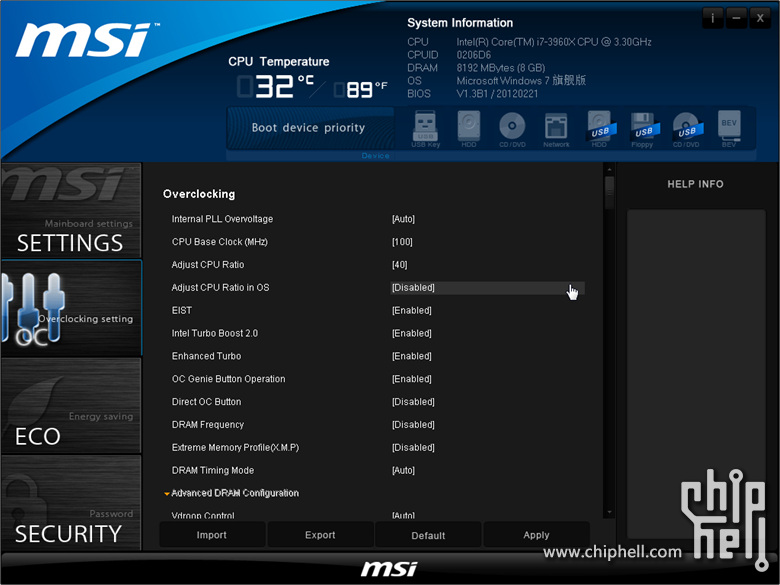780x585 pixels.
Task: Click the BEV boot device icon
Action: [729, 129]
